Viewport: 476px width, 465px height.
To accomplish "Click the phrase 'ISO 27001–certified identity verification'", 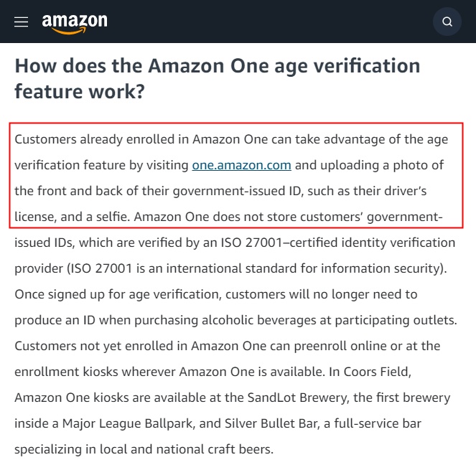I will coord(338,243).
